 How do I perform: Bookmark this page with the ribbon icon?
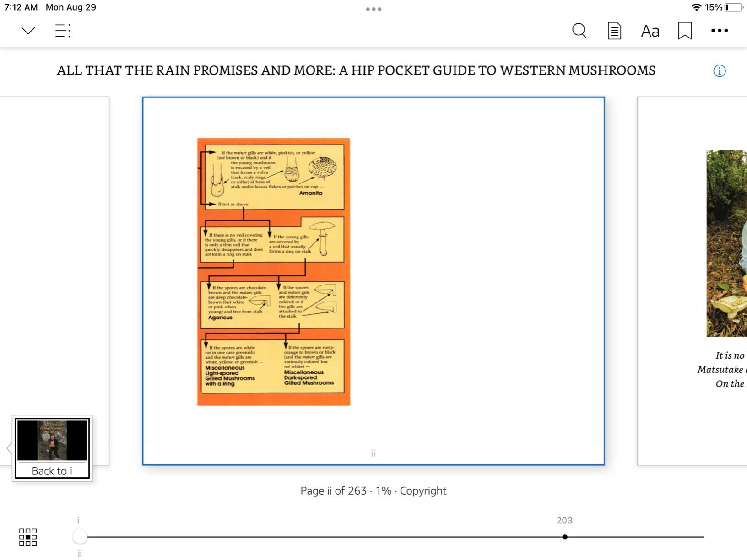685,31
